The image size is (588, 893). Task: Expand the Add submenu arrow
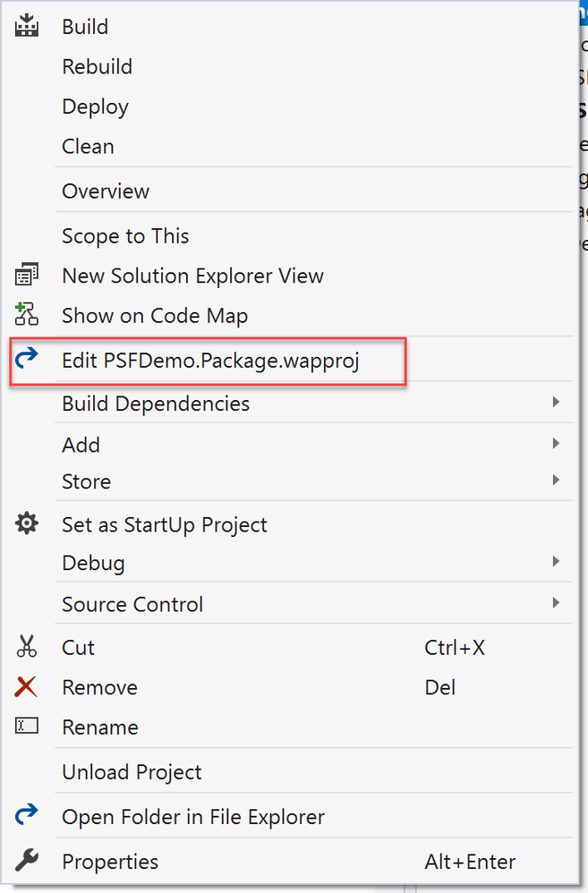pyautogui.click(x=556, y=444)
